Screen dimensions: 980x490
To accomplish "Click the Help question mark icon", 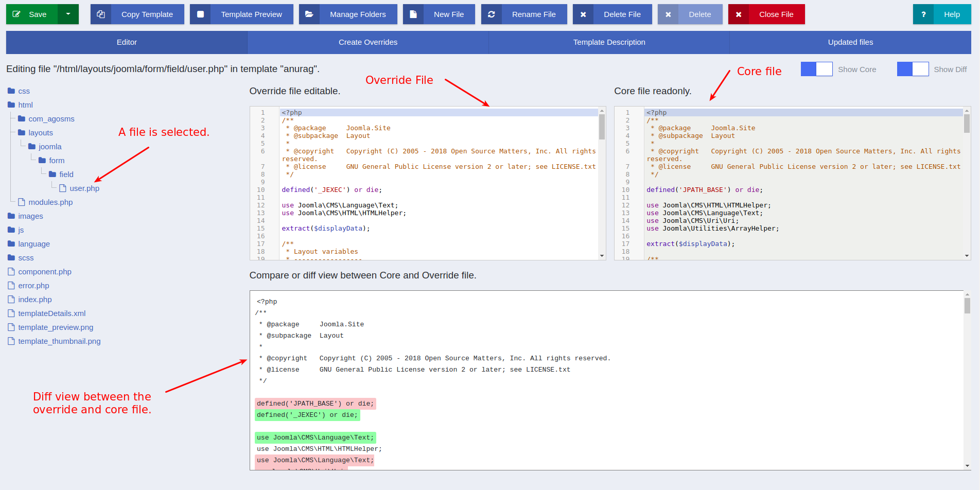I will tap(923, 14).
